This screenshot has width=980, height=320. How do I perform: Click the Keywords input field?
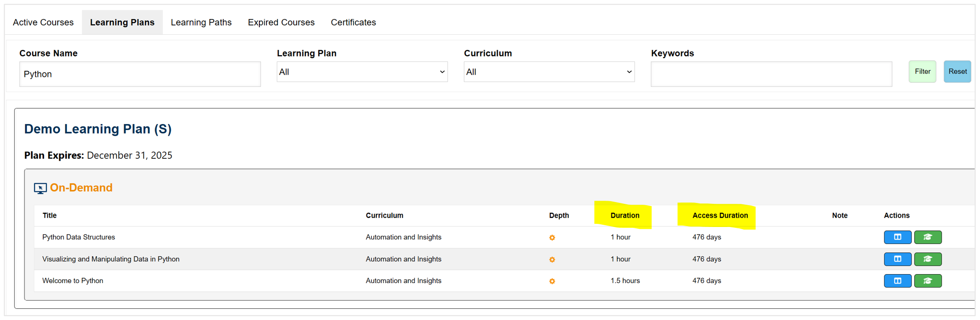tap(771, 74)
